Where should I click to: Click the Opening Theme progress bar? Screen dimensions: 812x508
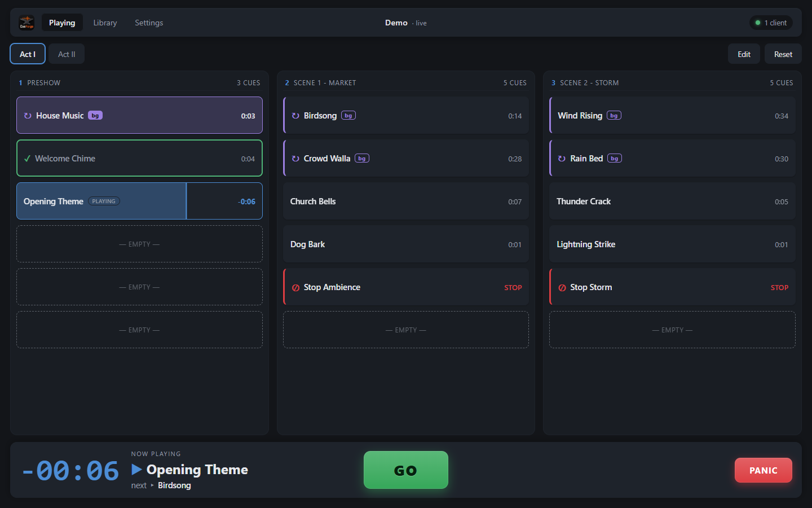[139, 202]
